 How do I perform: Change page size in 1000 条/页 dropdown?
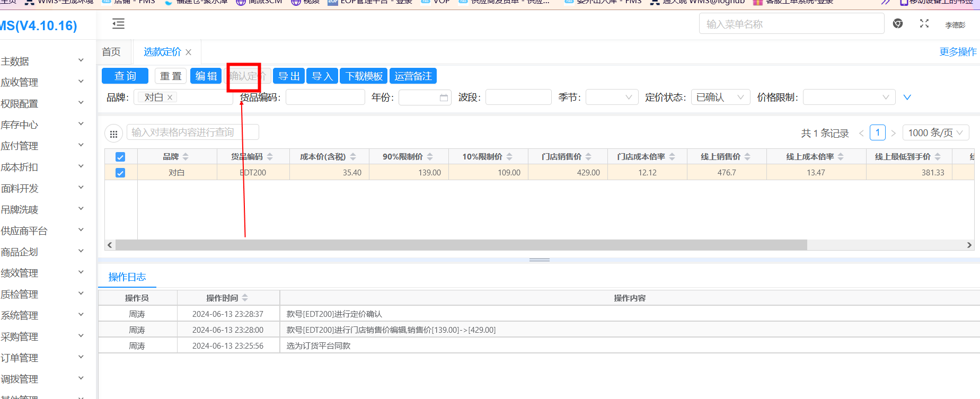[x=935, y=133]
